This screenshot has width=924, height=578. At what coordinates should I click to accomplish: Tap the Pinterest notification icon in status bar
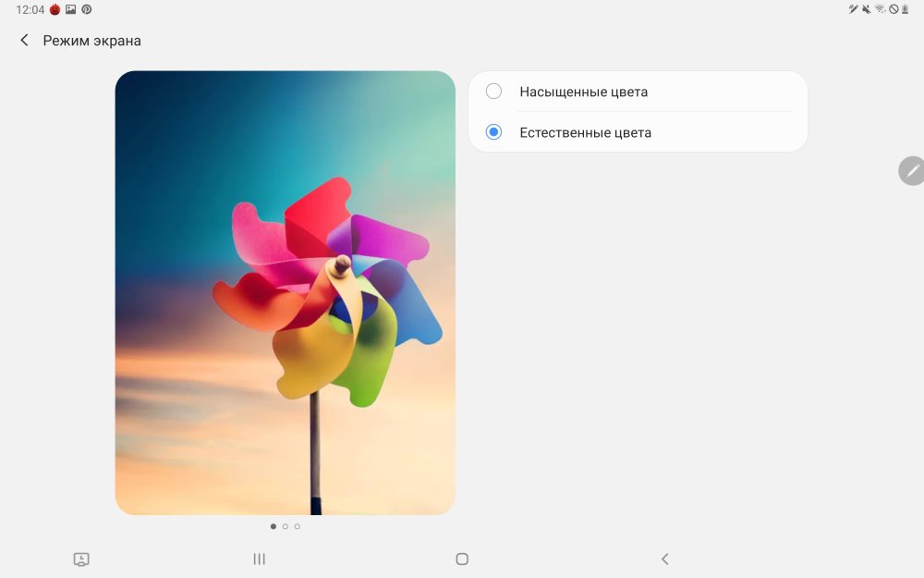[87, 9]
